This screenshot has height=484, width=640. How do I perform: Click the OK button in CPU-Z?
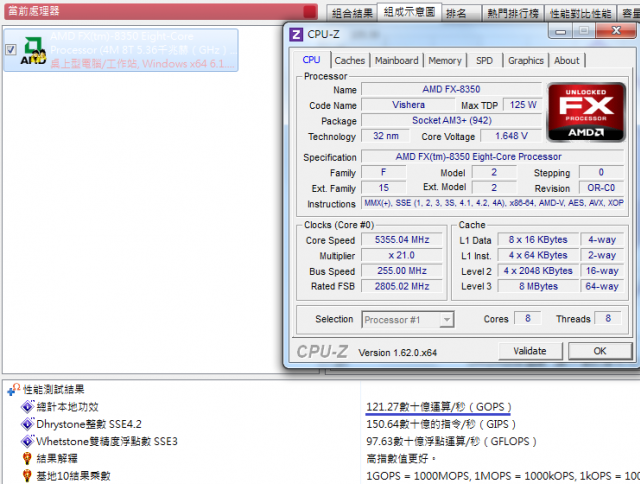[x=600, y=351]
